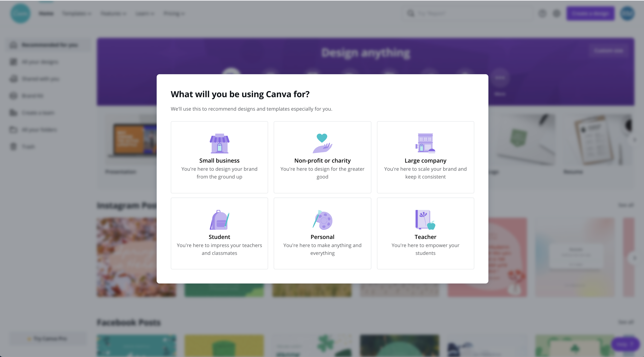Screen dimensions: 644x357
Task: Click the Large company building icon
Action: [425, 143]
